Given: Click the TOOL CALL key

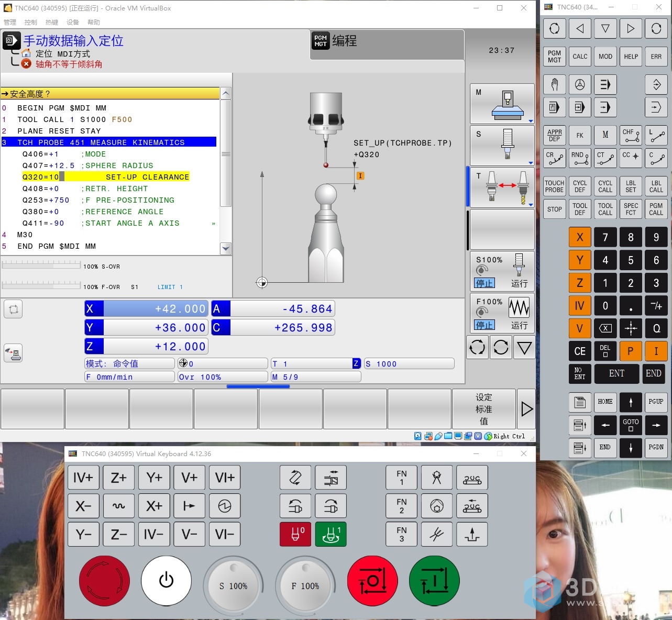Looking at the screenshot, I should pyautogui.click(x=605, y=209).
